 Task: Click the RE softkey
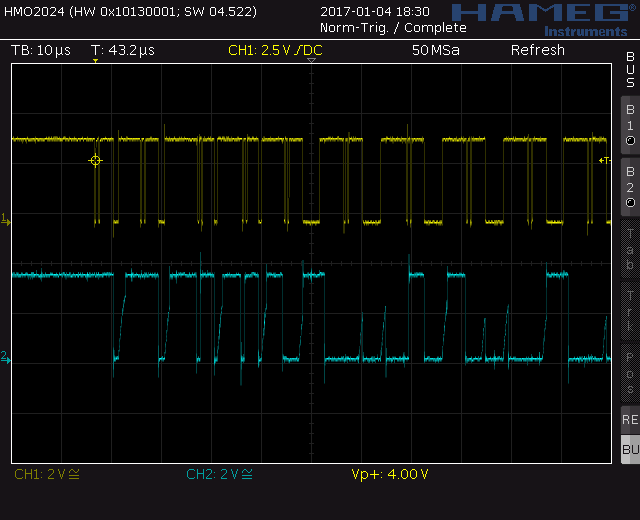(630, 420)
